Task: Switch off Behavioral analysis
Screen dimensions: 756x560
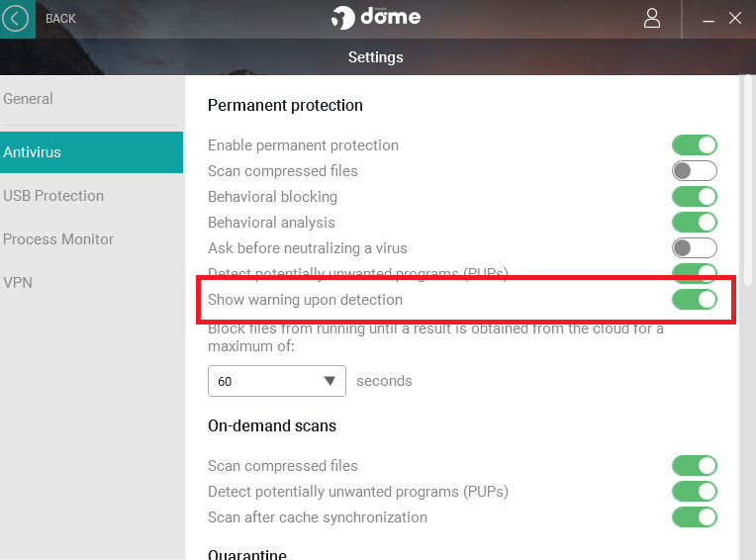Action: [x=694, y=223]
